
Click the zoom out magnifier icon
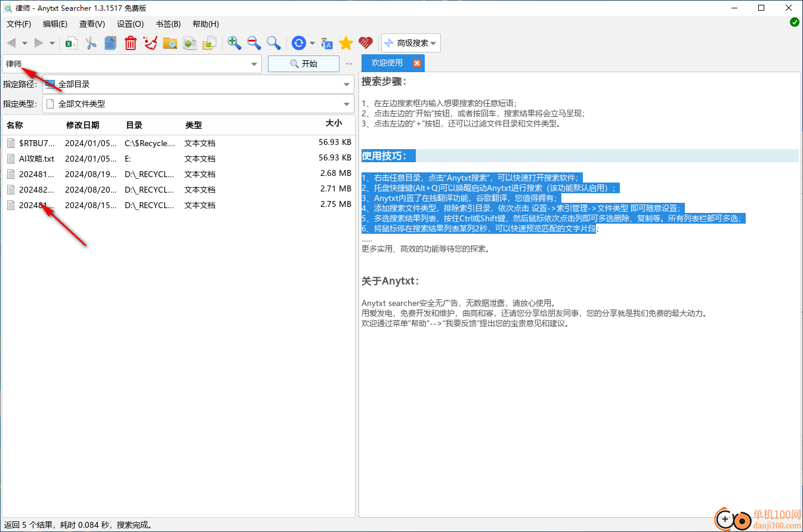click(254, 43)
